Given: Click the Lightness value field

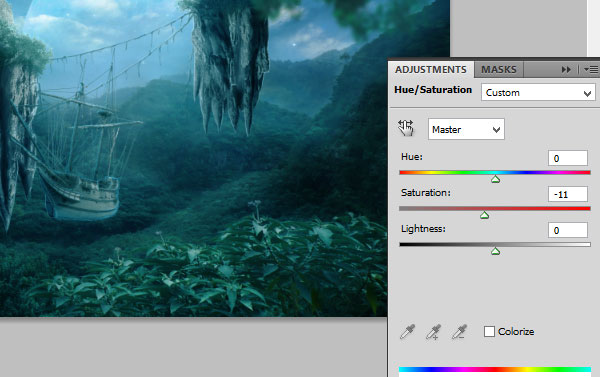Looking at the screenshot, I should (x=568, y=230).
